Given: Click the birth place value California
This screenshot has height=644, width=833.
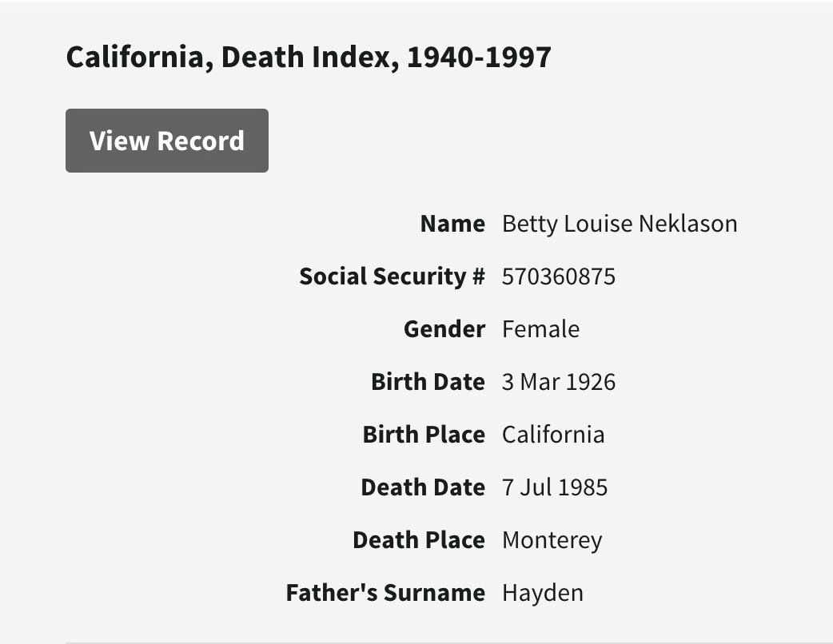Looking at the screenshot, I should tap(552, 435).
